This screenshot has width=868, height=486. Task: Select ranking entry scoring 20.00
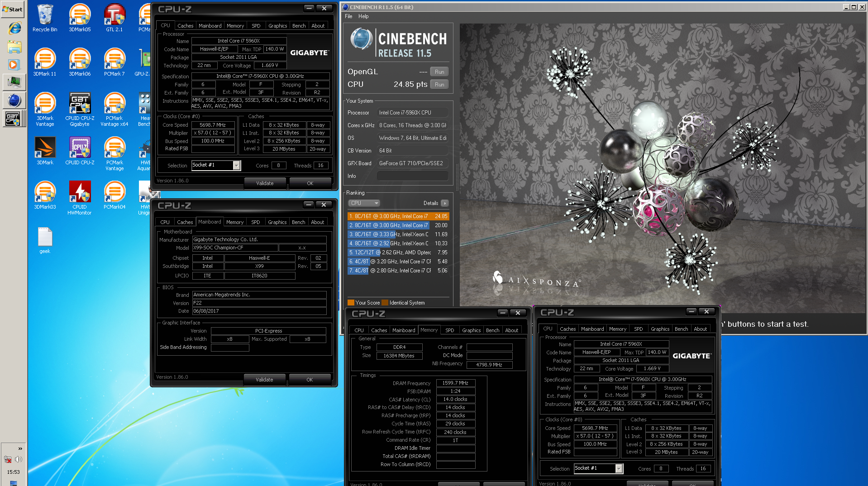coord(398,225)
